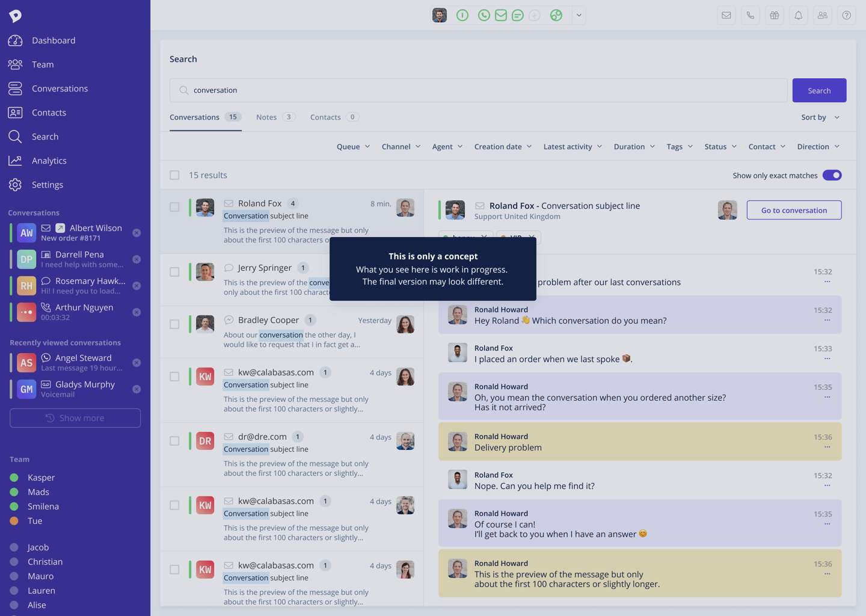Image resolution: width=866 pixels, height=616 pixels.
Task: Tick the checkbox for Bradley Cooper conversation
Action: [174, 324]
